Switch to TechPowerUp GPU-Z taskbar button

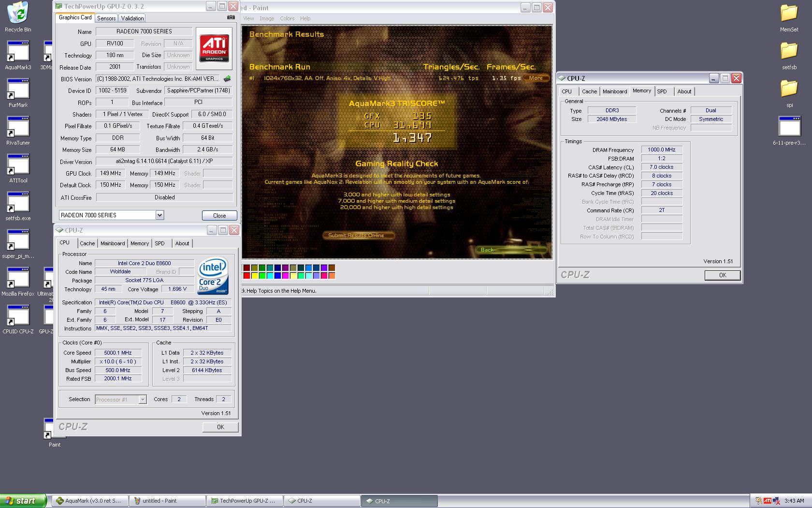245,501
